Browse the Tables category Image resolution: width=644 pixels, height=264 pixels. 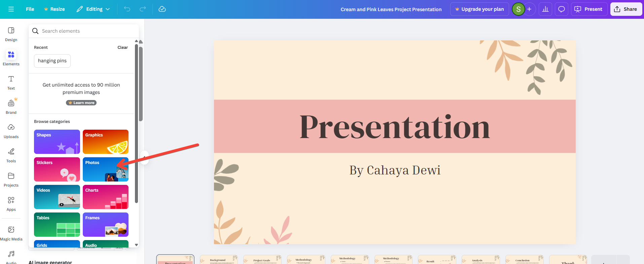pos(57,225)
